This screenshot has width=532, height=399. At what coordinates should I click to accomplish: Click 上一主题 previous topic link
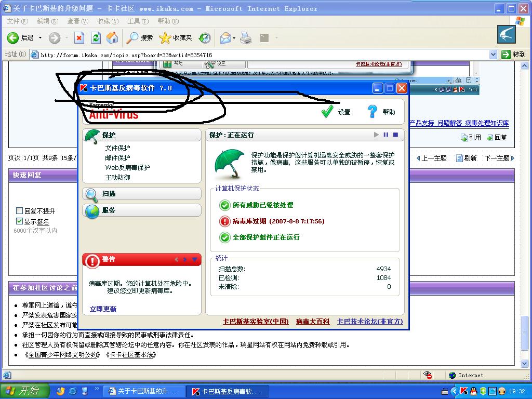point(432,158)
